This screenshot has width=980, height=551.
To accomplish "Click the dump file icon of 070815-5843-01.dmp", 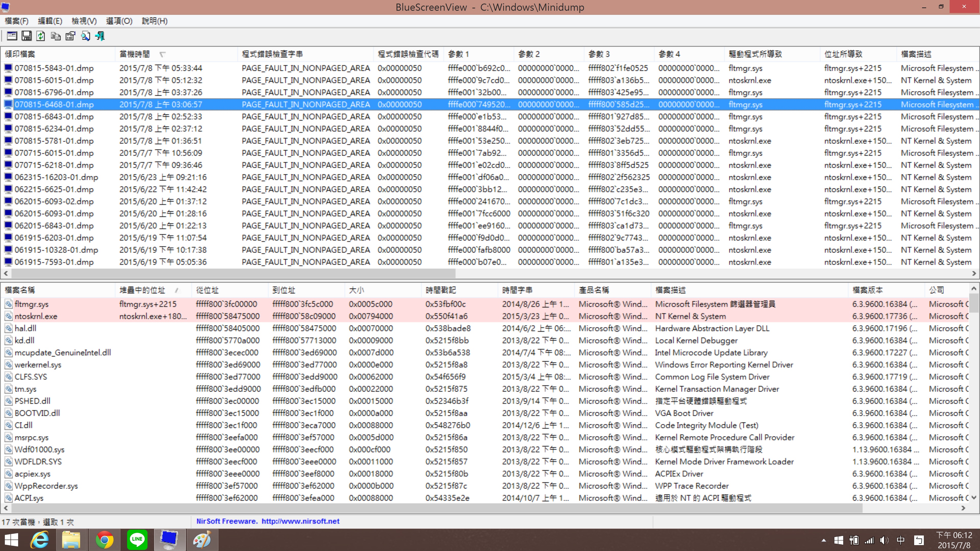I will point(8,68).
